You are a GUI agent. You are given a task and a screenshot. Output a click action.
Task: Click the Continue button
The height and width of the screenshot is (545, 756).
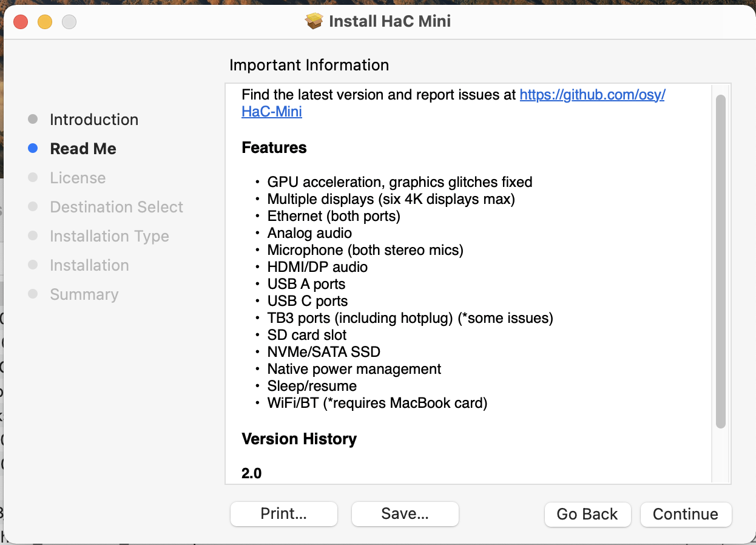(x=686, y=514)
